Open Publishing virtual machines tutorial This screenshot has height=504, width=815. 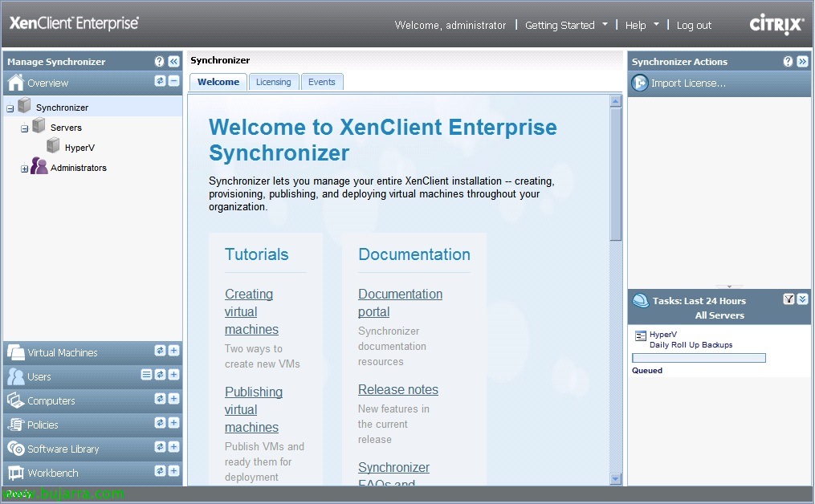254,409
